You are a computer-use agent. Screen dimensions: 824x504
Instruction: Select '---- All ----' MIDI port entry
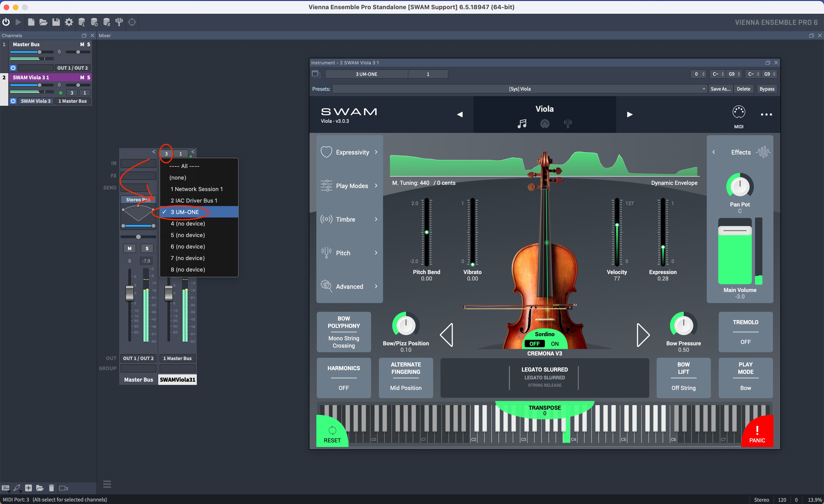pos(199,166)
